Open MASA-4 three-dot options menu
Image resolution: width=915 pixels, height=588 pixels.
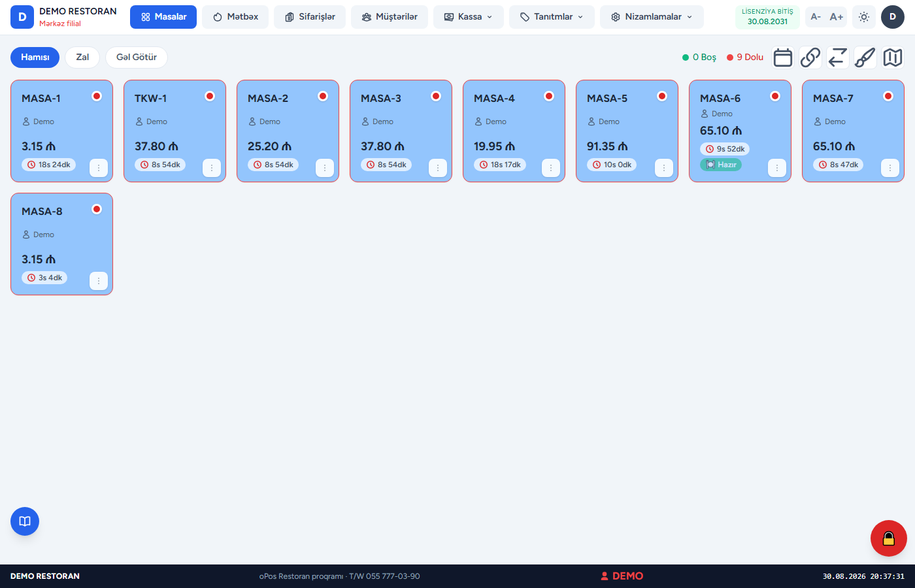click(x=551, y=168)
